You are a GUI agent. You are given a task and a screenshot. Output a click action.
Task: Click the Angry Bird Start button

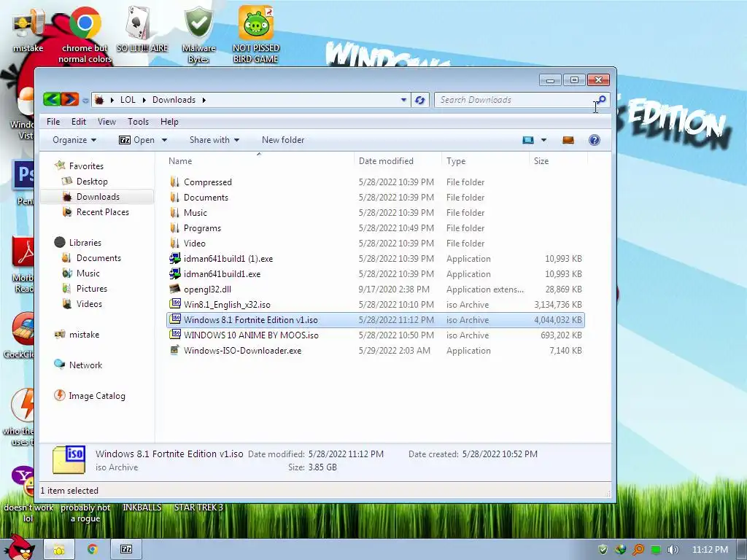[20, 547]
